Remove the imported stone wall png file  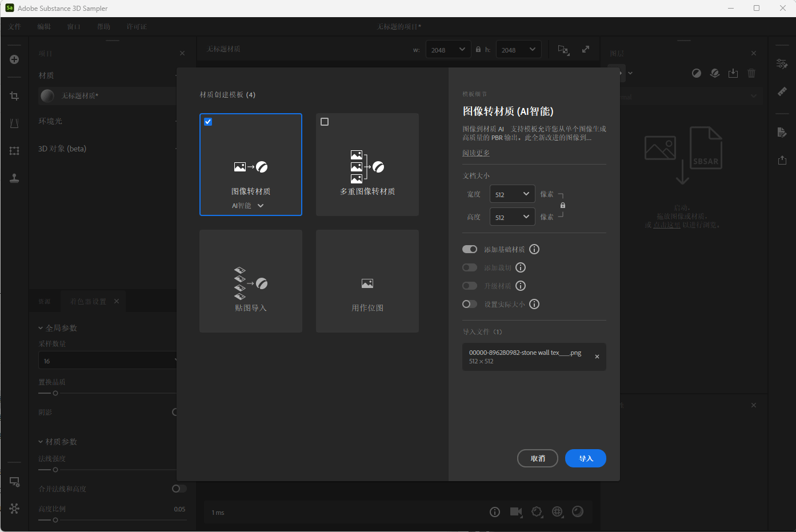[597, 357]
